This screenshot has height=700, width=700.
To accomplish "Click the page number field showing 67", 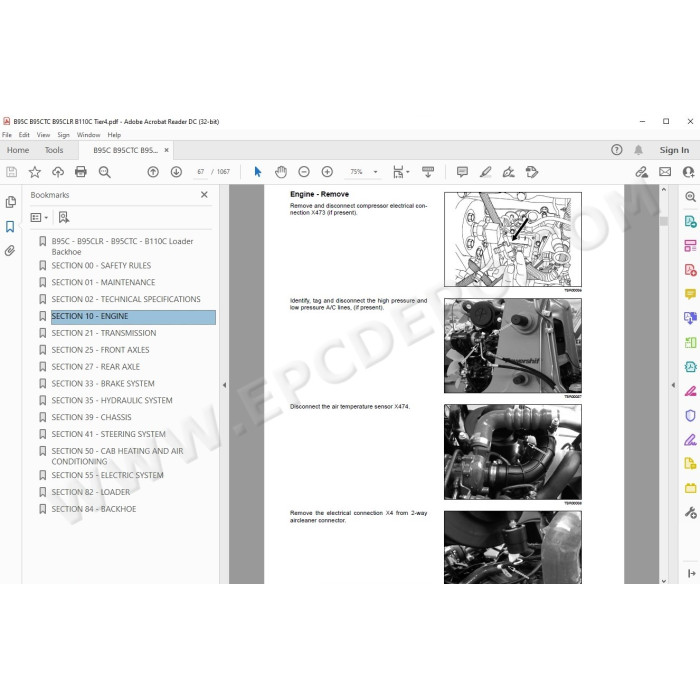I will tap(200, 172).
